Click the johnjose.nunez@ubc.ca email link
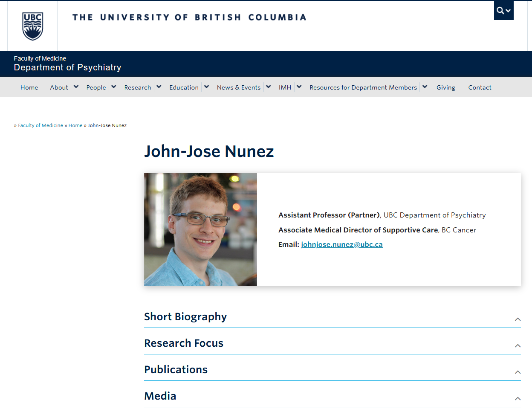532x409 pixels. pyautogui.click(x=342, y=244)
